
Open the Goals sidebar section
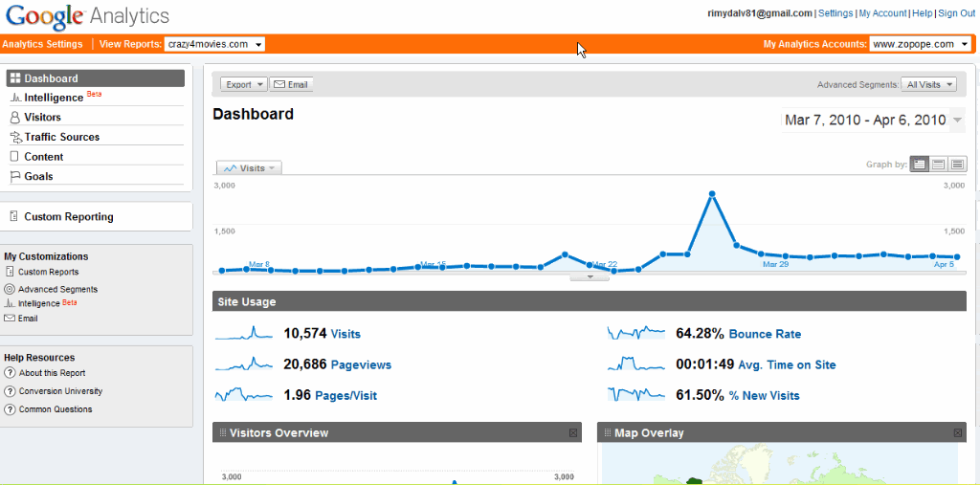(x=96, y=176)
